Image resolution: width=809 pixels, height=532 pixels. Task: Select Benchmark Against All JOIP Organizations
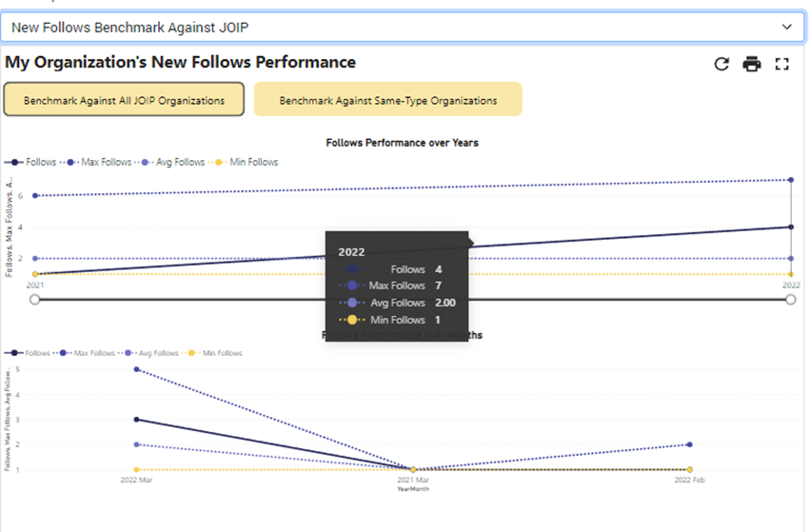point(124,100)
